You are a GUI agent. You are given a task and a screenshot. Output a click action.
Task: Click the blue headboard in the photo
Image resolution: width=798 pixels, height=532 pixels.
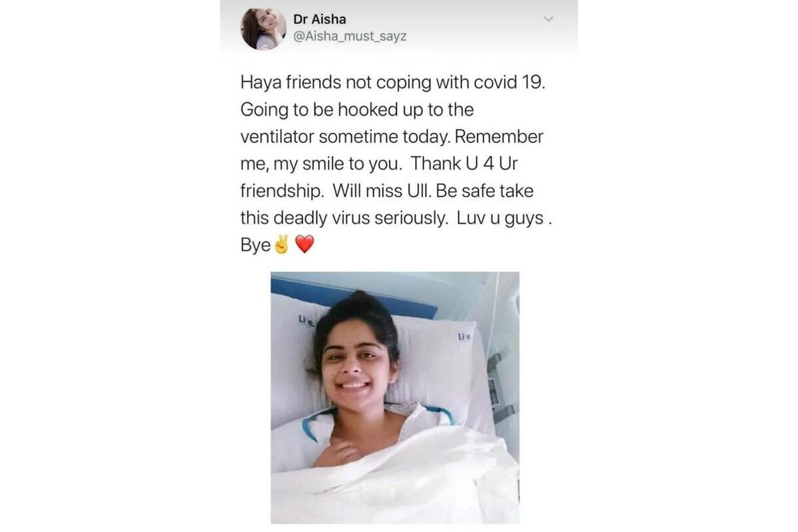click(352, 296)
